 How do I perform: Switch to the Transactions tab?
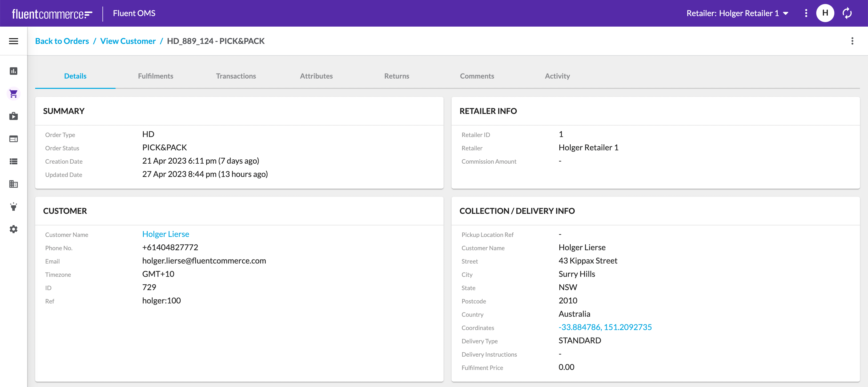(x=236, y=76)
